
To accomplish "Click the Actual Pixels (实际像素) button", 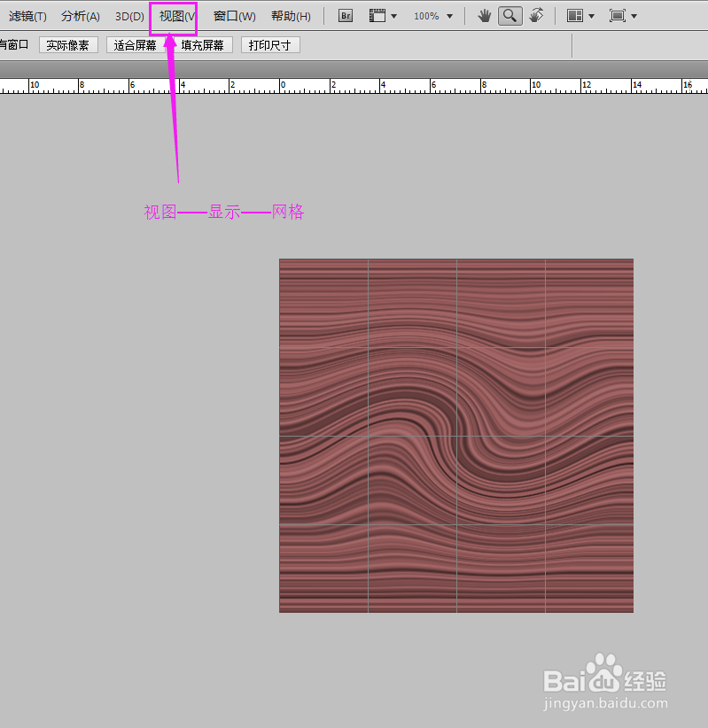I will [68, 45].
